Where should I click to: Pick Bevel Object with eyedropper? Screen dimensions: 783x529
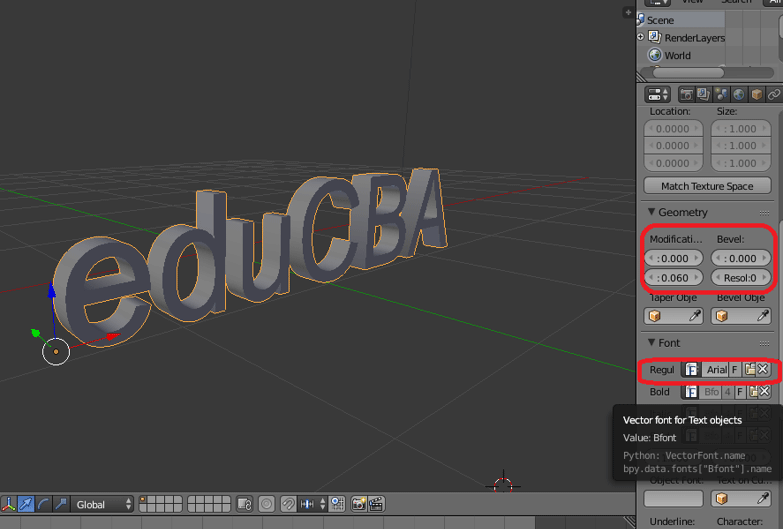763,316
